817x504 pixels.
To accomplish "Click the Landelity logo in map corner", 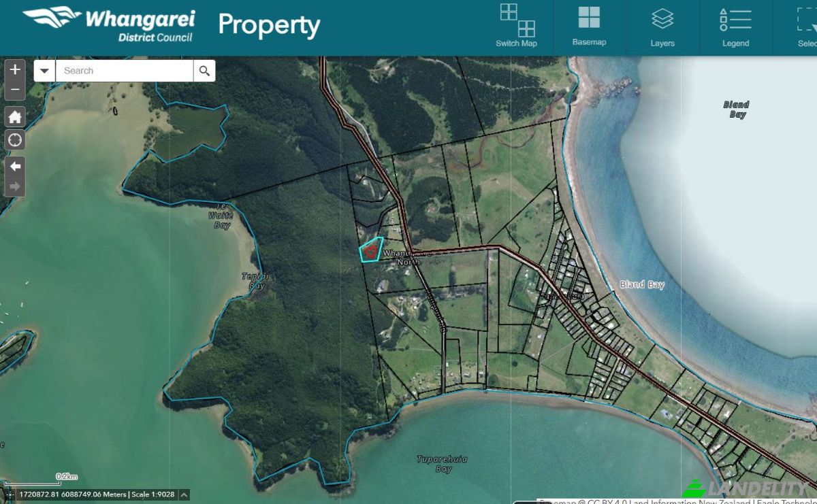I will pyautogui.click(x=749, y=489).
